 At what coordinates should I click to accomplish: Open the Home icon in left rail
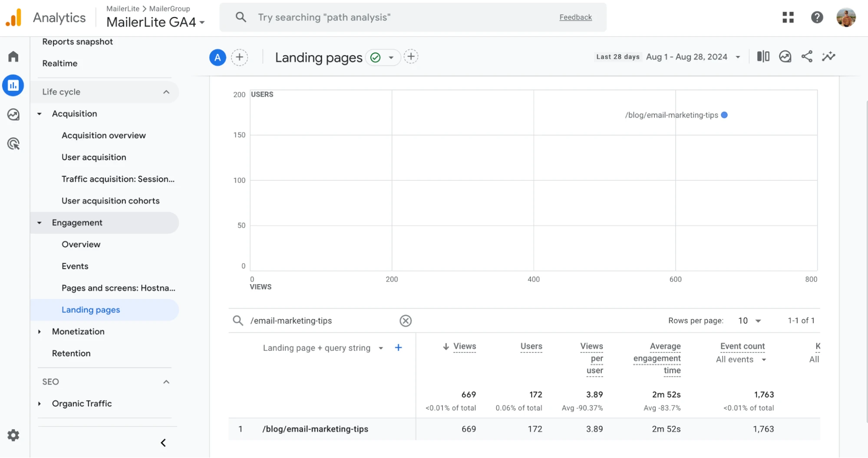(13, 56)
